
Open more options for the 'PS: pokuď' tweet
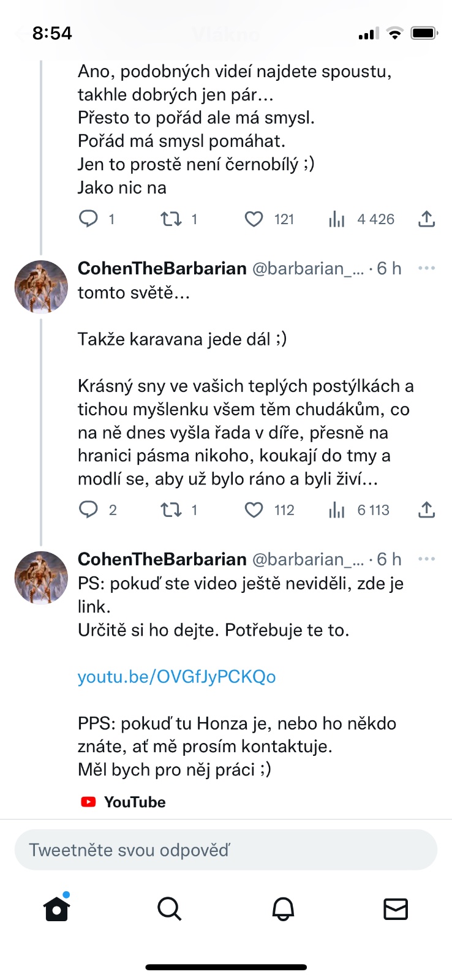[426, 559]
